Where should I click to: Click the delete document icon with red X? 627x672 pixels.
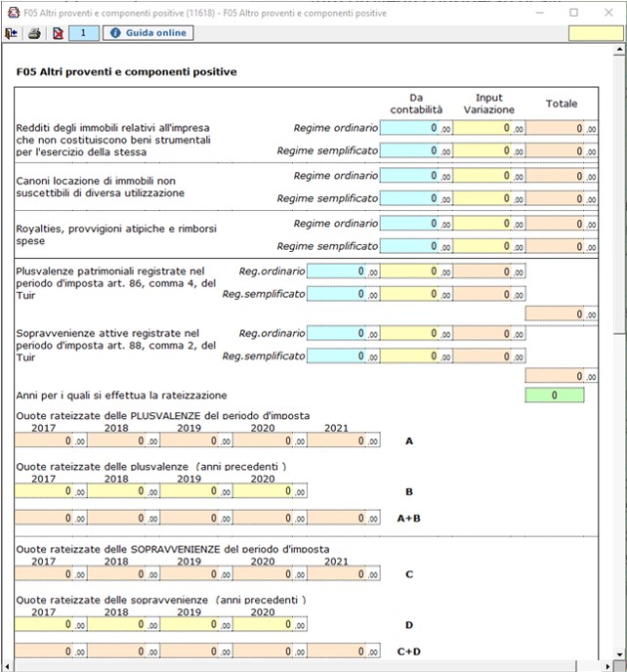tap(58, 33)
